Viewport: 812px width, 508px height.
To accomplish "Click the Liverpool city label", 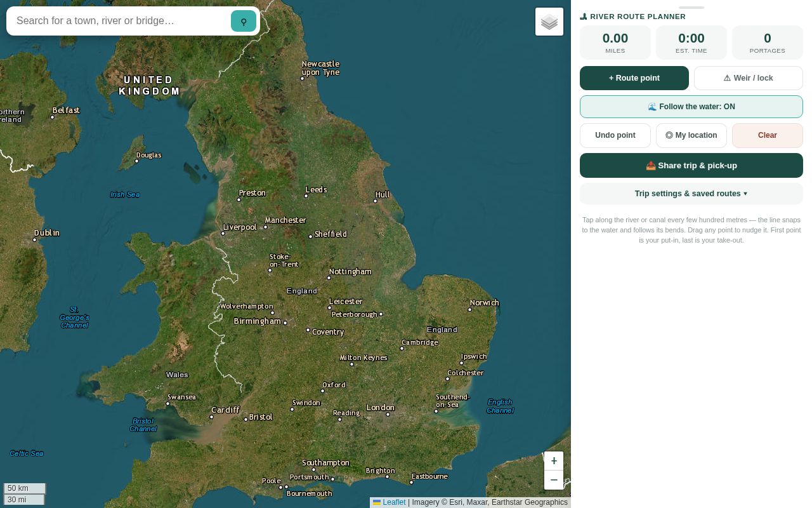I will (240, 227).
